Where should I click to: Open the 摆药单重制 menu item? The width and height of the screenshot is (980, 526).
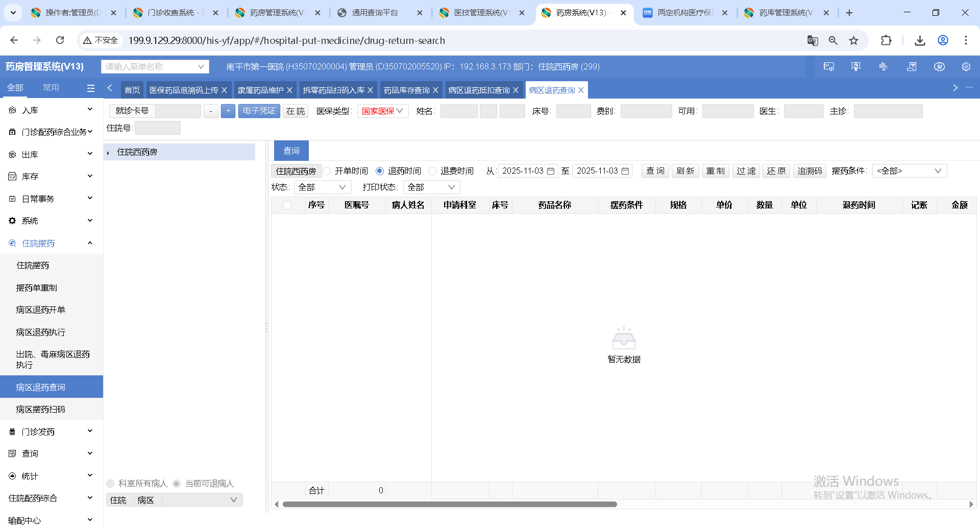point(37,288)
